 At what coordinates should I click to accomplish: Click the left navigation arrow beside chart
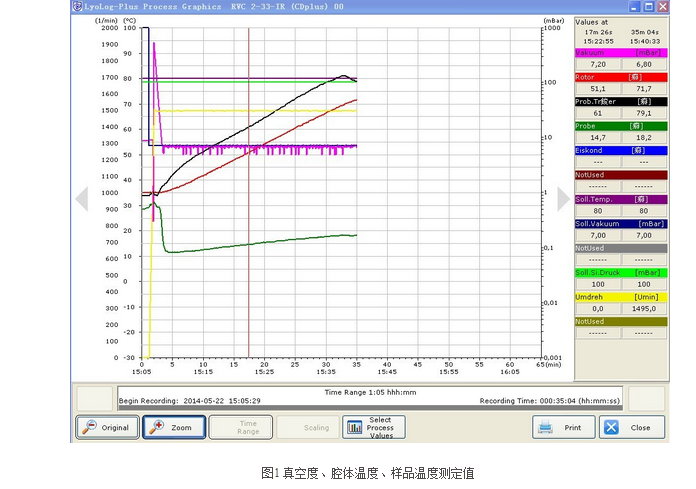(82, 199)
